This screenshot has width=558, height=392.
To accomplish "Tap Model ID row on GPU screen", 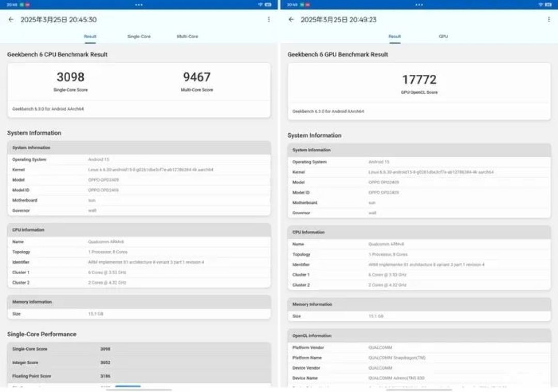I will (x=419, y=193).
